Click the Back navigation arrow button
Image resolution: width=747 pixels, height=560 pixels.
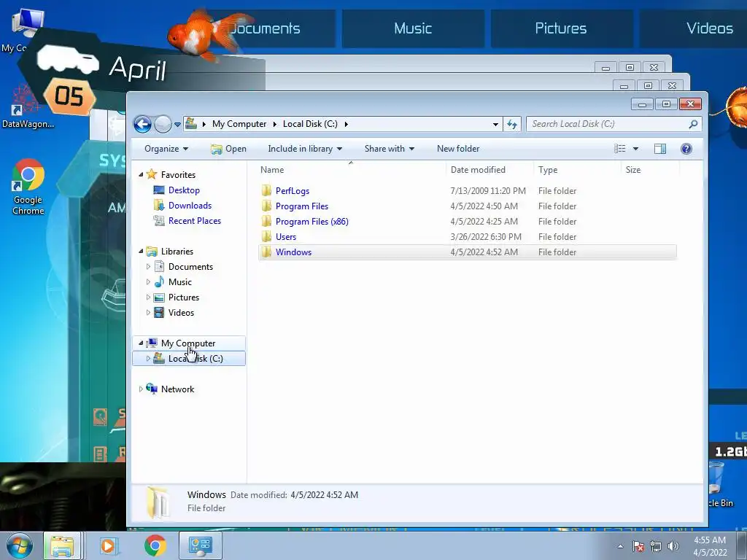point(142,124)
